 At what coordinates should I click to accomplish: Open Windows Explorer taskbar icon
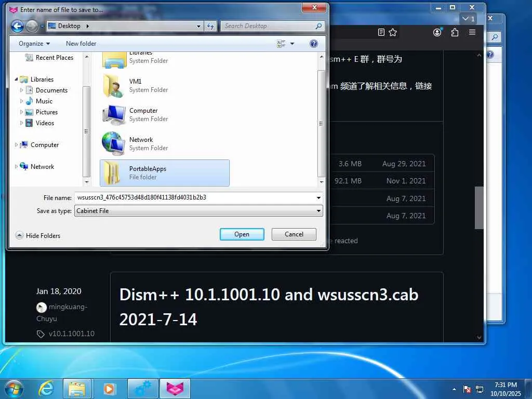click(77, 389)
